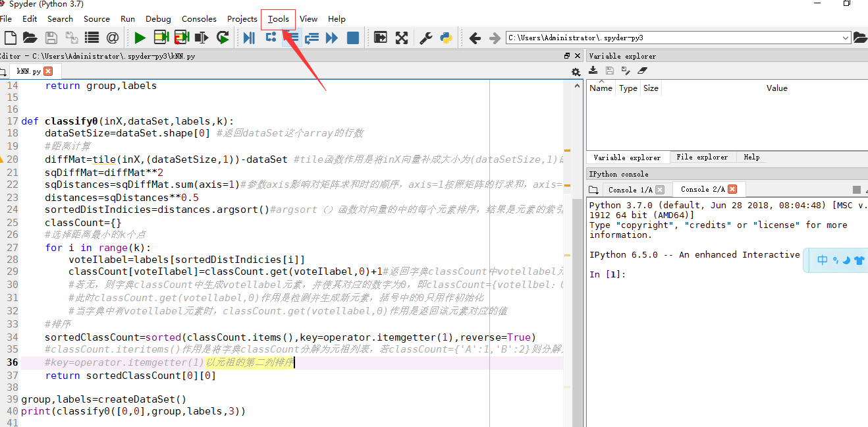Sort variables by Size column header
Viewport: 868px width, 427px height.
(651, 88)
